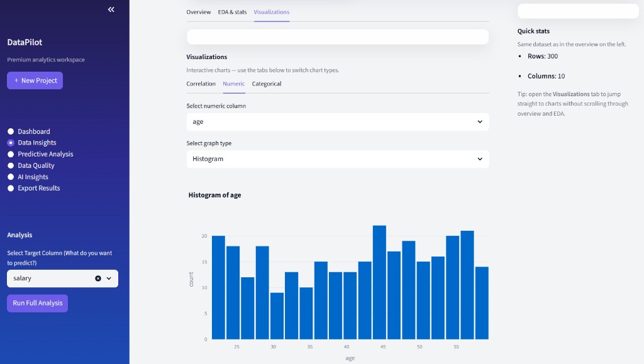Click the 'Quick stats' heading

pyautogui.click(x=533, y=31)
